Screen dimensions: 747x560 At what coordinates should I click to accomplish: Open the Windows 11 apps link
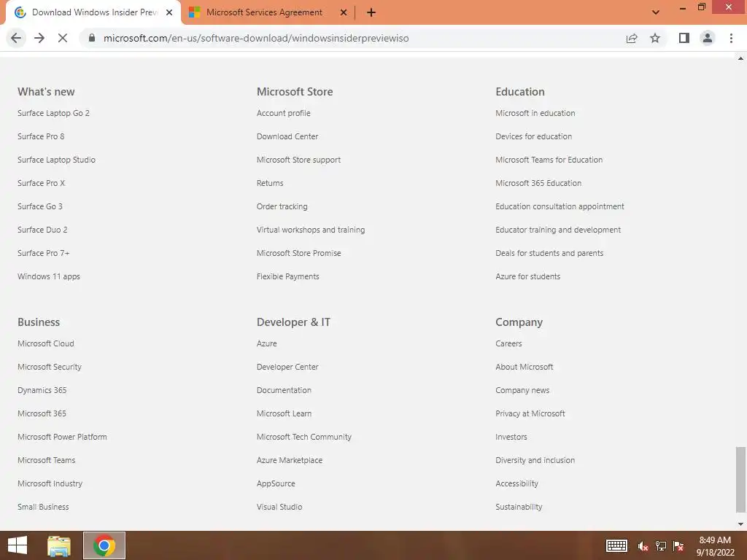[x=49, y=276]
